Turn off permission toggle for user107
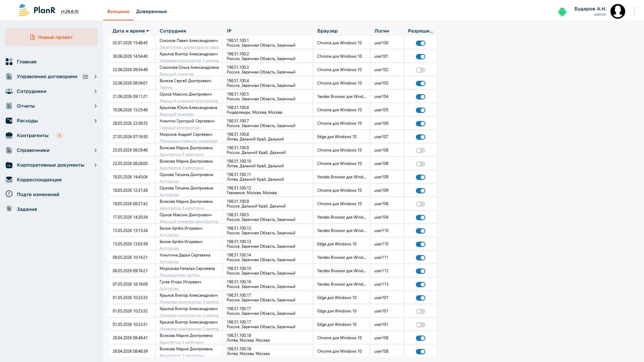Image resolution: width=644 pixels, height=362 pixels. (x=420, y=137)
